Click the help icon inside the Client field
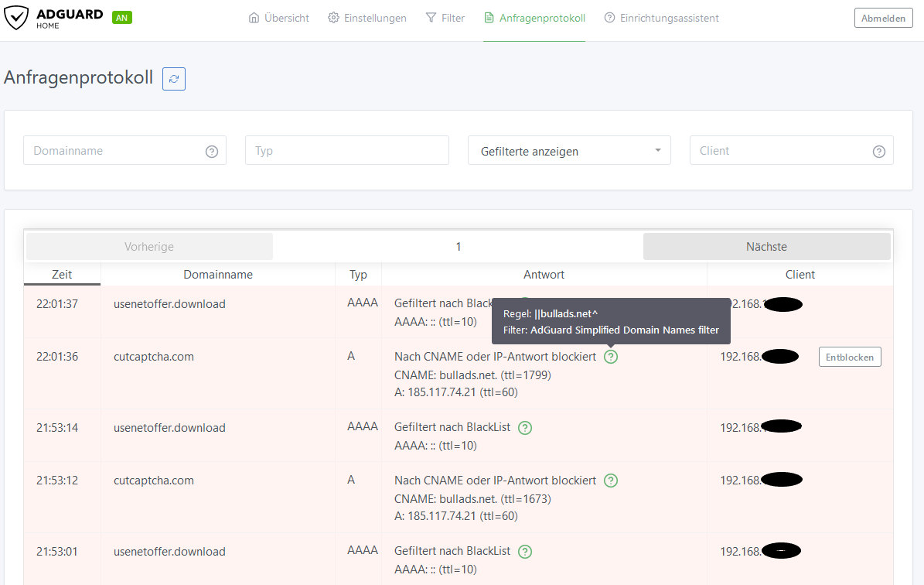The width and height of the screenshot is (924, 585). (879, 152)
